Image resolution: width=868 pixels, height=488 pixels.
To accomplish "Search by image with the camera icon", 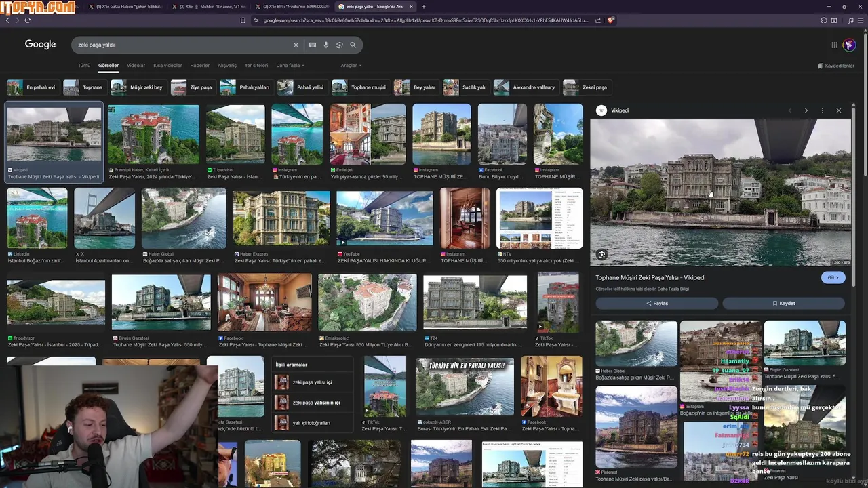I will click(340, 45).
